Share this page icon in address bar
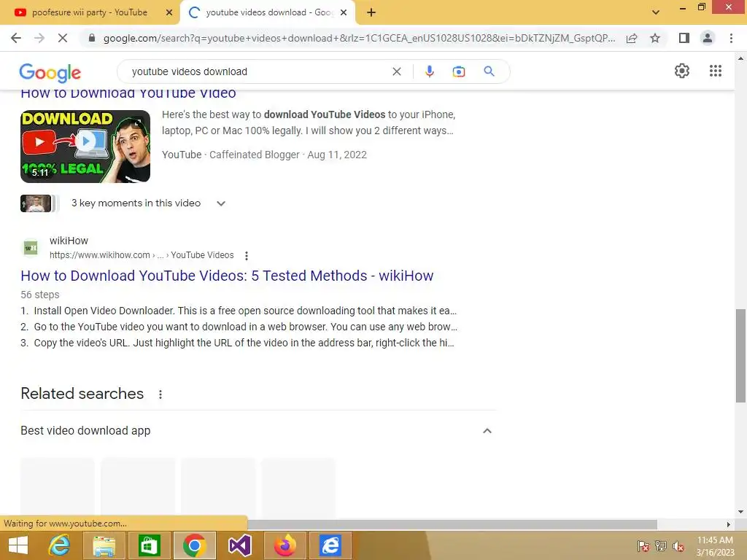The image size is (747, 560). pos(632,38)
